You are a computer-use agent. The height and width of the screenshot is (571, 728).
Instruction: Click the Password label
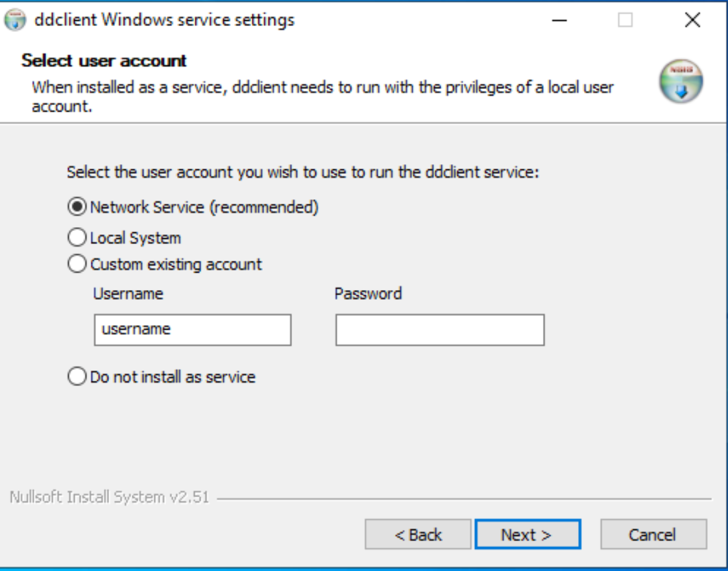pos(368,293)
